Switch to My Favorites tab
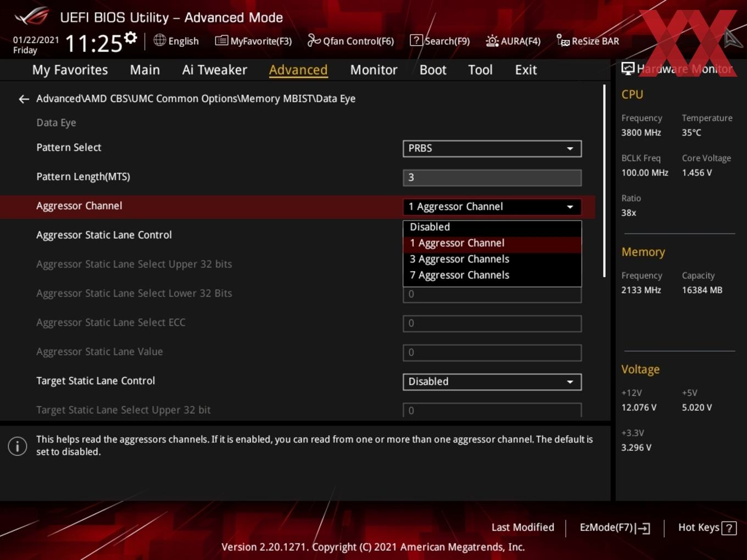 coord(70,70)
